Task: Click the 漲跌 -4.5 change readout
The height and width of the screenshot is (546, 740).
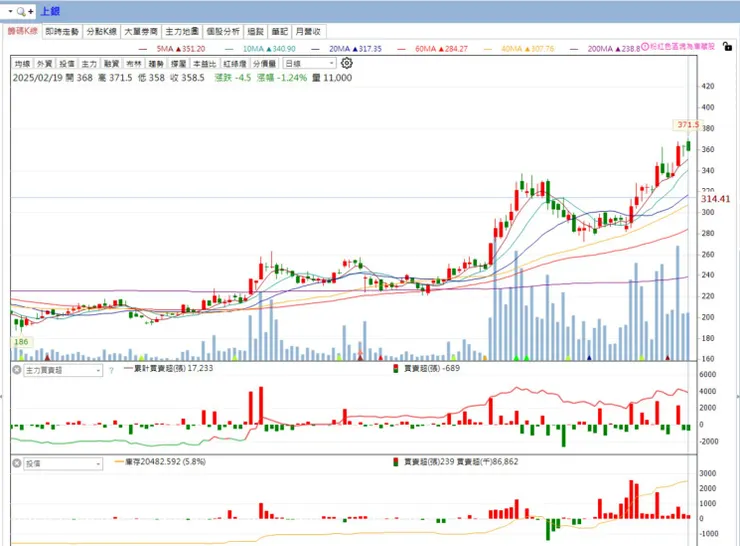Action: (x=233, y=78)
